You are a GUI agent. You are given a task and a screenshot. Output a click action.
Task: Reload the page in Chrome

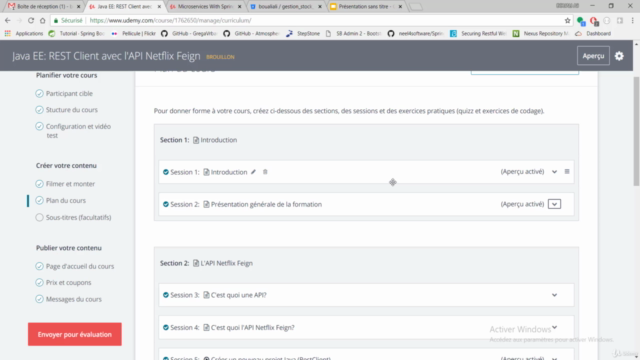click(x=31, y=20)
